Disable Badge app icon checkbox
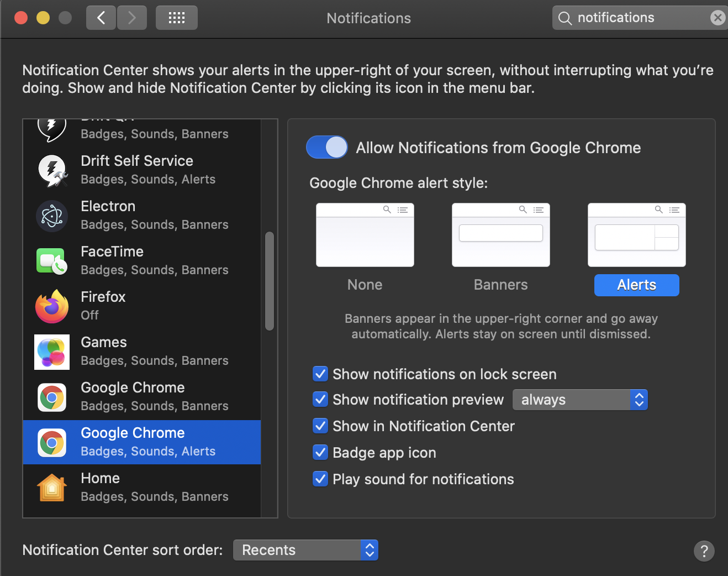728x576 pixels. [320, 453]
